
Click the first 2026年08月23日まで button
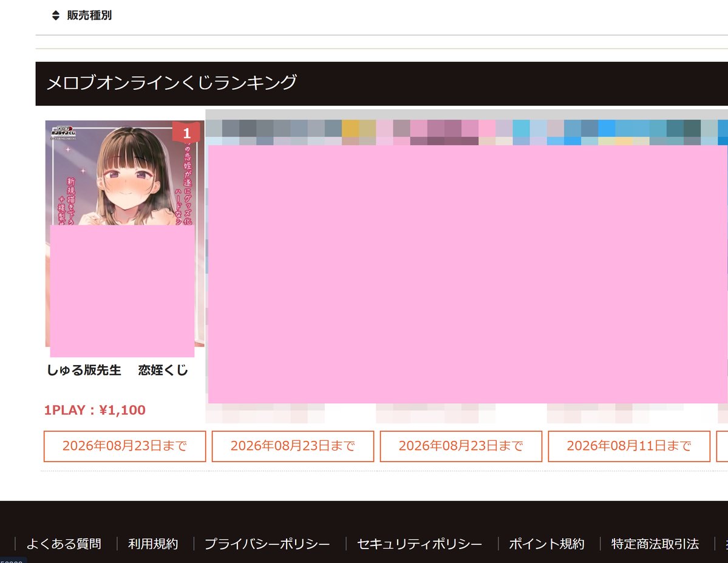(125, 446)
